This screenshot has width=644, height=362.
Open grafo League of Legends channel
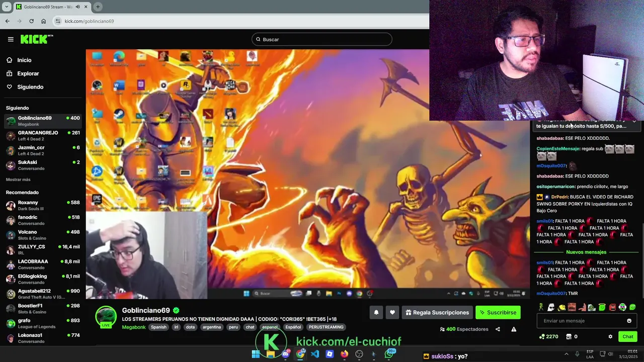click(43, 323)
